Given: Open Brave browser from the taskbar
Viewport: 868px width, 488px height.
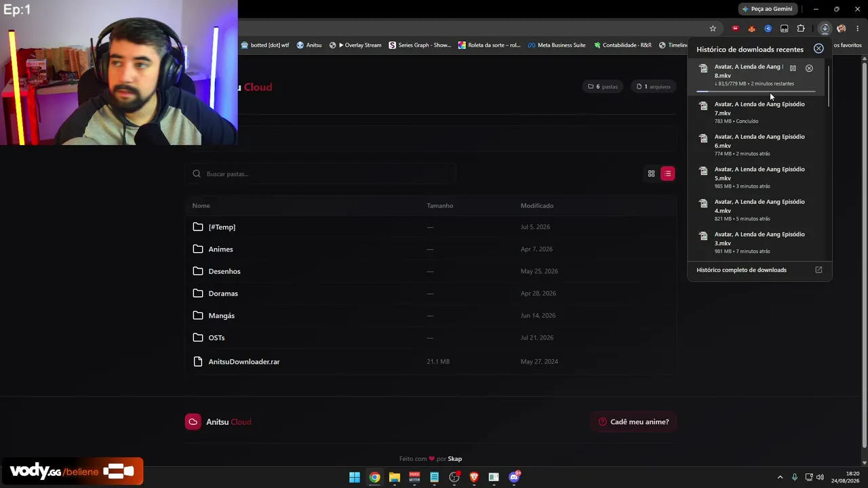Looking at the screenshot, I should coord(474,477).
